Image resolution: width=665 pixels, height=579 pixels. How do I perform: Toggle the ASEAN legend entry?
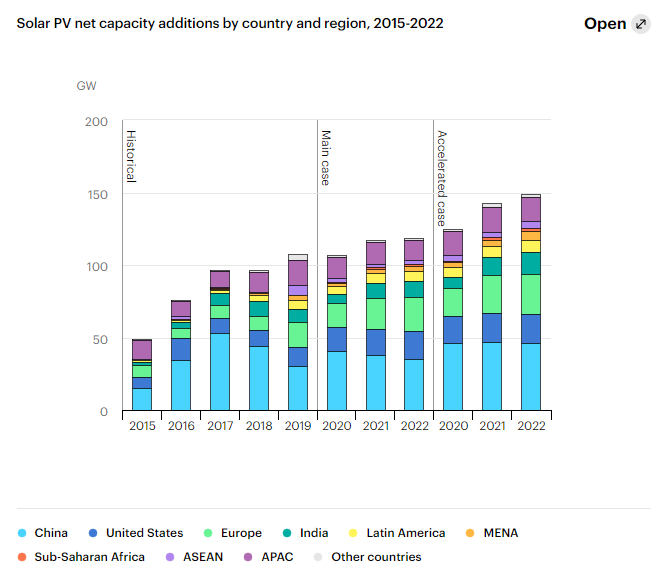click(x=194, y=557)
